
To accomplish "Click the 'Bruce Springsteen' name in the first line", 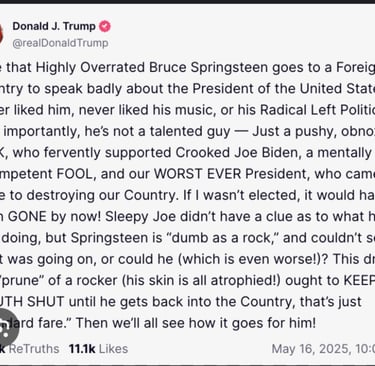I will pos(208,68).
